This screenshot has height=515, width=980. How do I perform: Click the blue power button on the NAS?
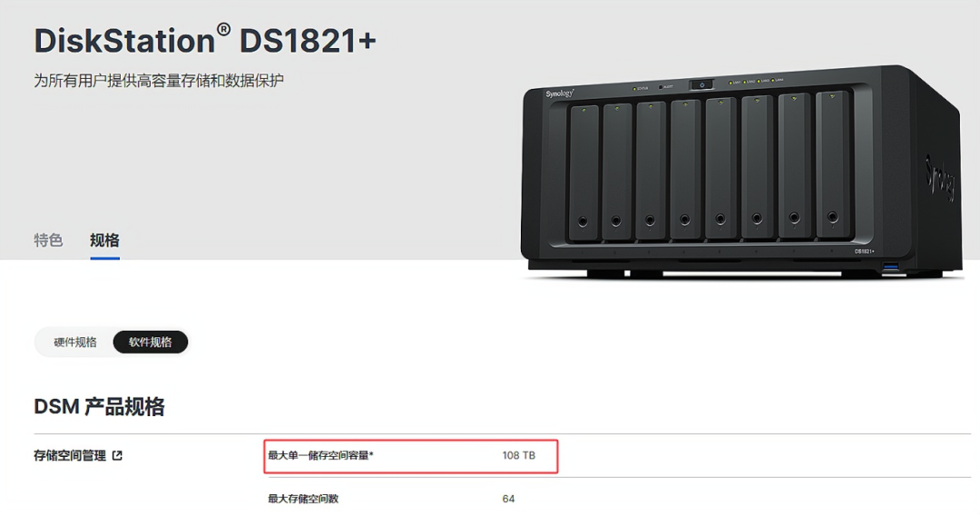pyautogui.click(x=701, y=85)
